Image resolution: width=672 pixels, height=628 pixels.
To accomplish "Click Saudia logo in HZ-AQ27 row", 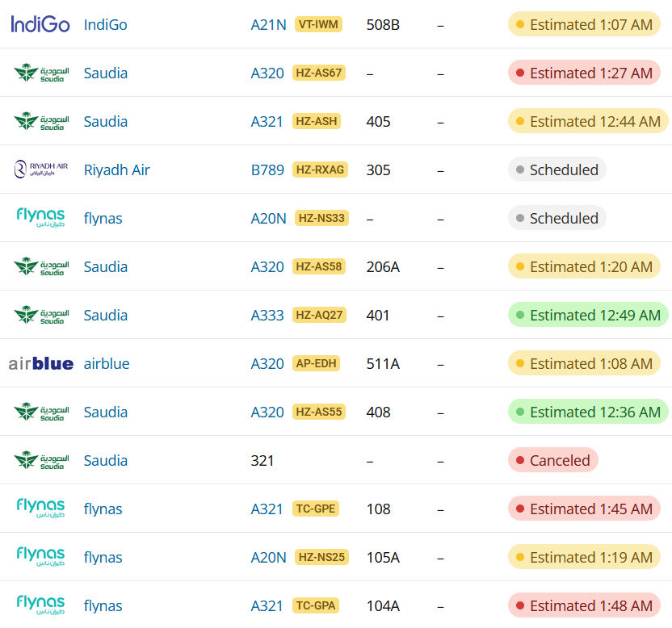I will pos(41,315).
